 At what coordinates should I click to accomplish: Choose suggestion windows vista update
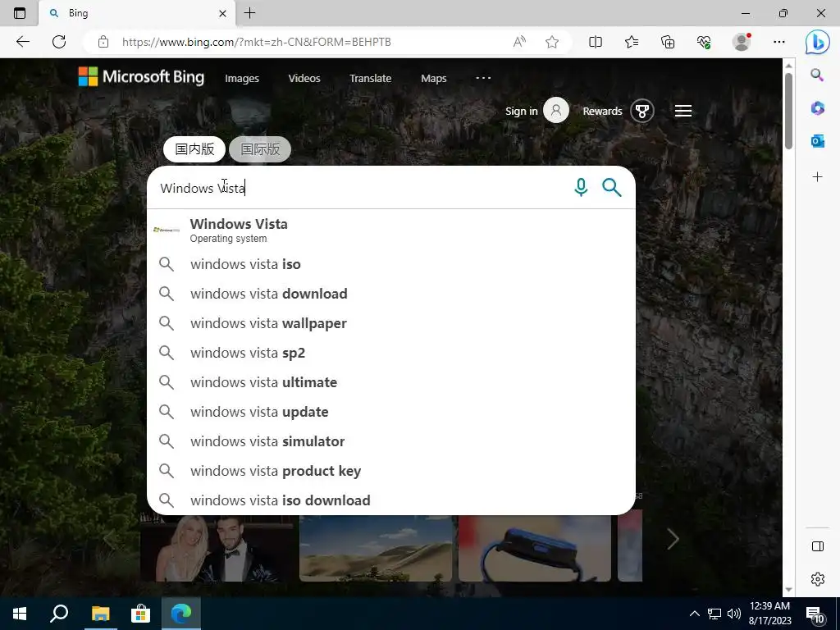pos(391,412)
